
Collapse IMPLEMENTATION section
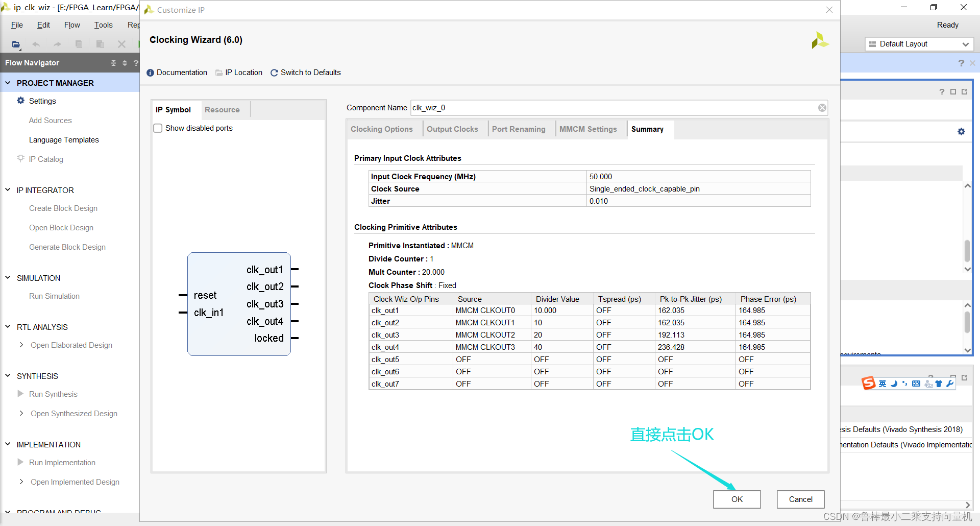click(x=8, y=444)
